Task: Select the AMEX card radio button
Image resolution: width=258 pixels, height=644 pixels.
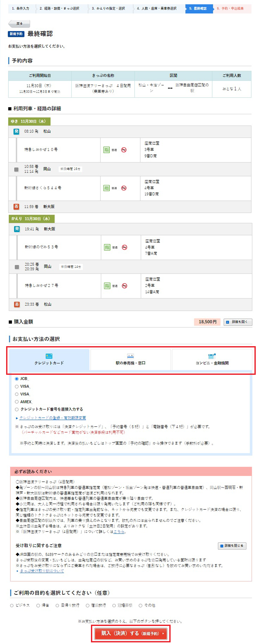Action: [x=17, y=402]
